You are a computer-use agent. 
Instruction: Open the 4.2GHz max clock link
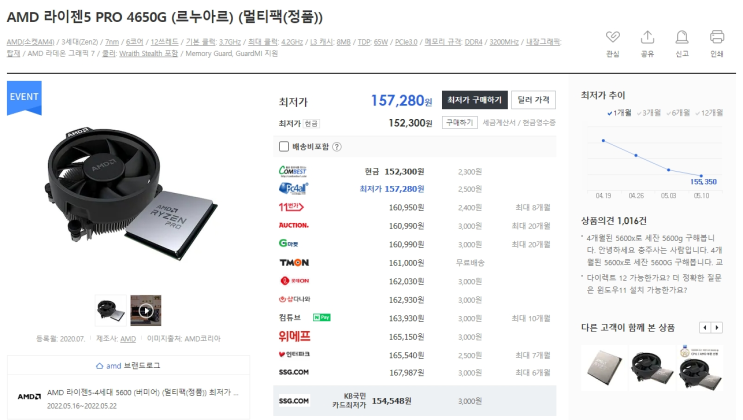(x=292, y=42)
